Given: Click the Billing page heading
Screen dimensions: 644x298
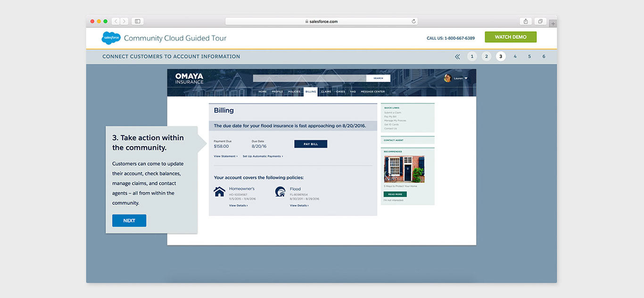Looking at the screenshot, I should pyautogui.click(x=224, y=110).
